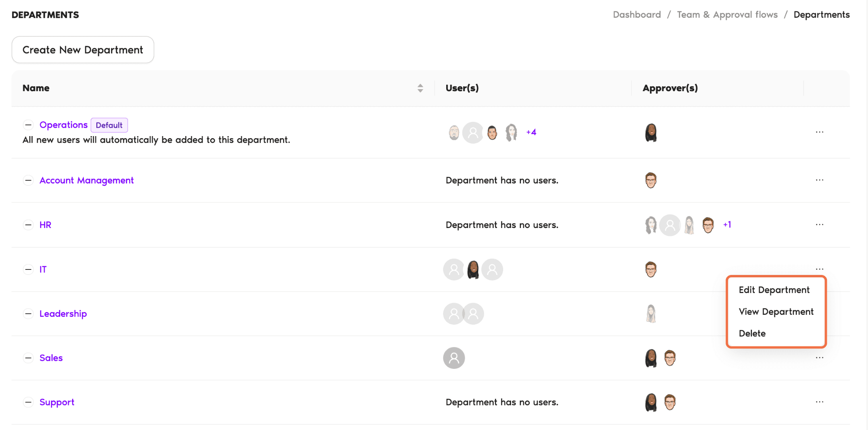
Task: Collapse the HR department row
Action: point(28,225)
